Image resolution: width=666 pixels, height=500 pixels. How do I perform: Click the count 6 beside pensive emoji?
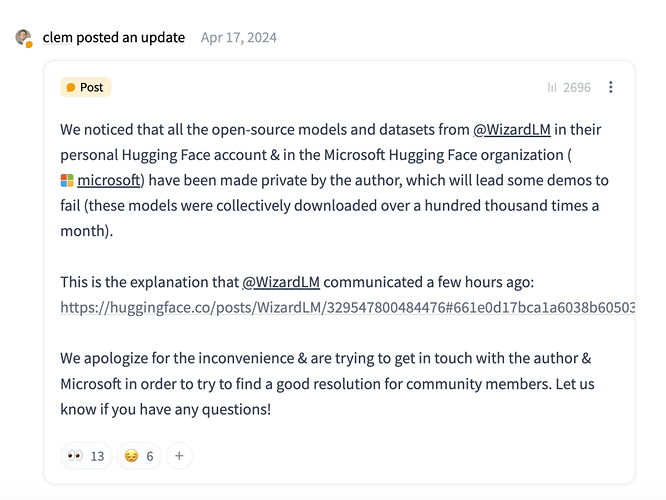pyautogui.click(x=150, y=456)
